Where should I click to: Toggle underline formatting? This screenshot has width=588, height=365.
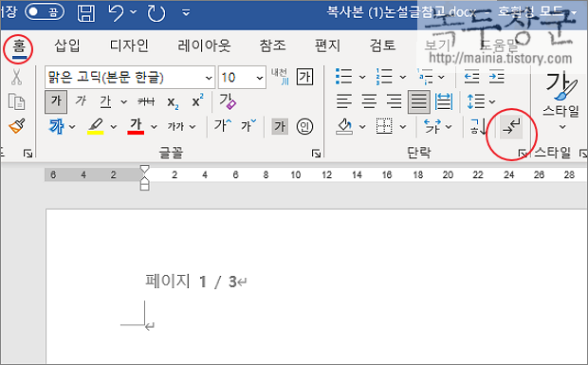click(x=105, y=101)
